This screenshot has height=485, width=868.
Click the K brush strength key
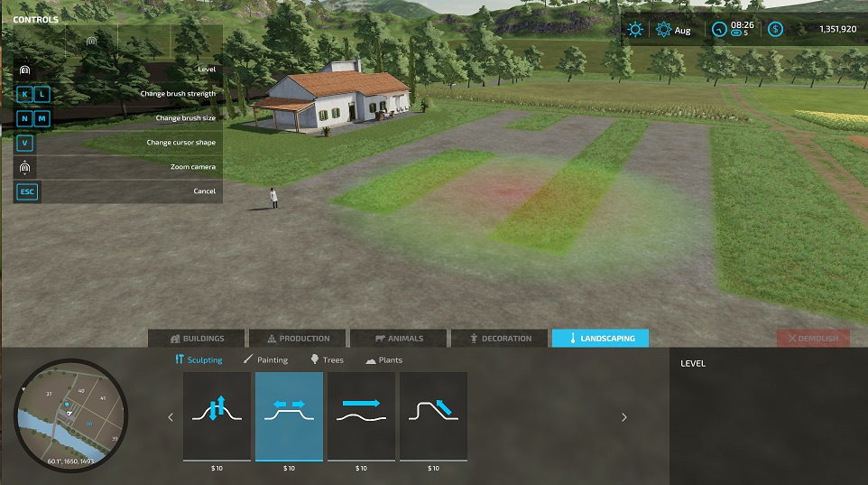click(x=24, y=94)
